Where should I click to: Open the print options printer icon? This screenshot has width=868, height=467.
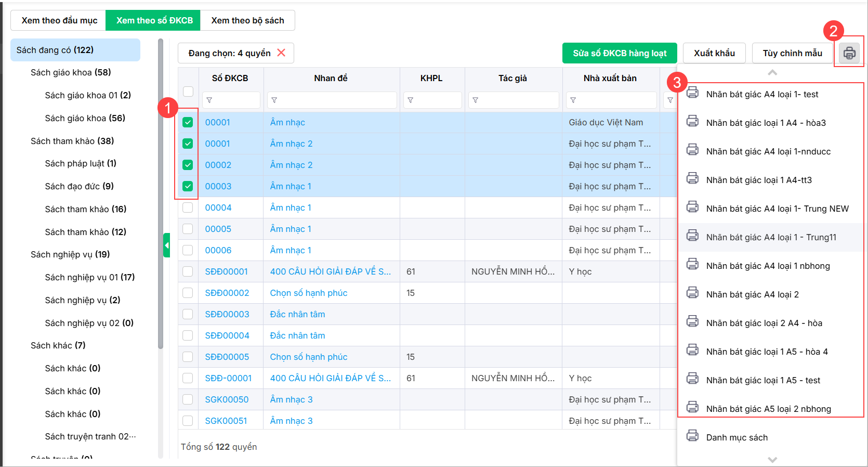849,53
